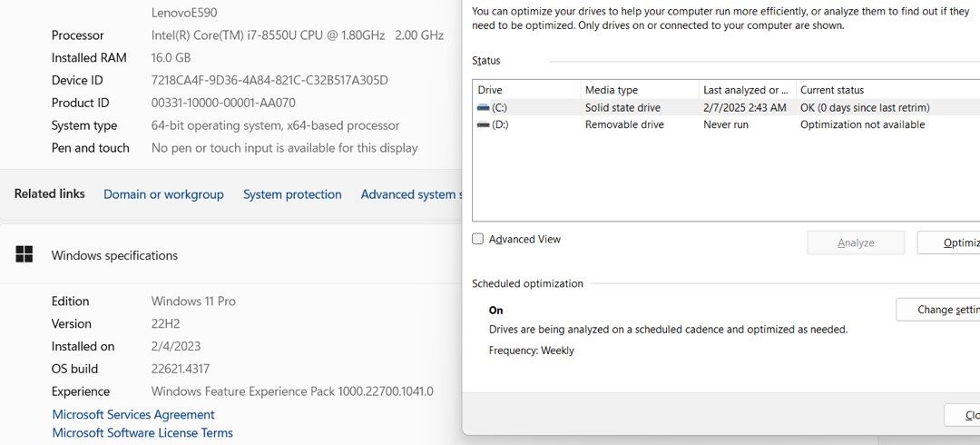980x445 pixels.
Task: Click the 64-bit operating system value
Action: click(x=275, y=125)
